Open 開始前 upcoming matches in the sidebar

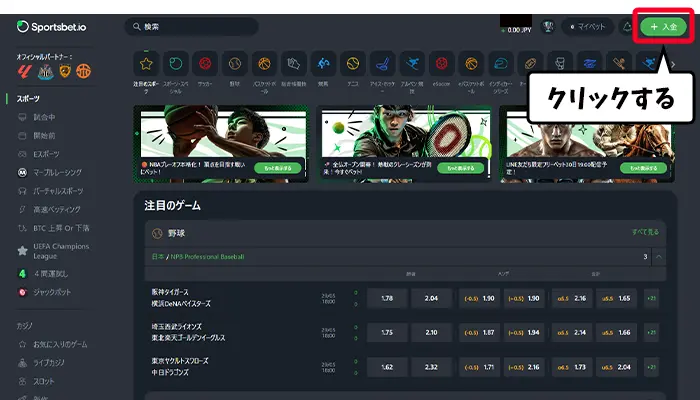37,135
